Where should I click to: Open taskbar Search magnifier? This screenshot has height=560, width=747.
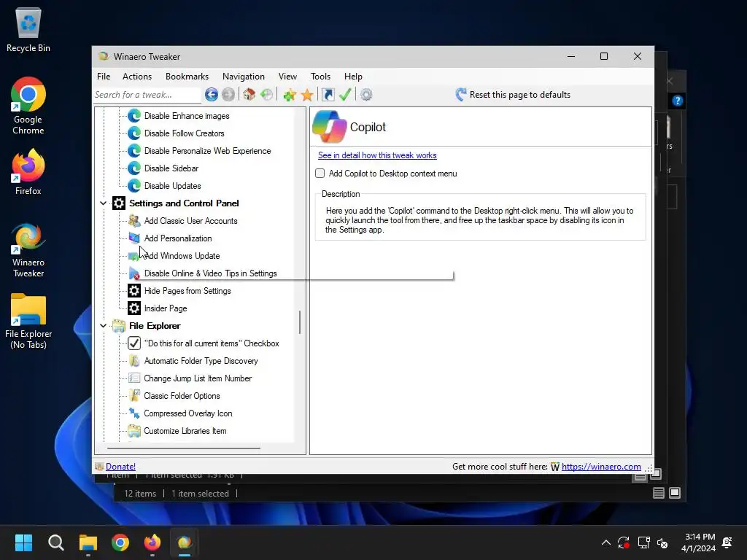(x=55, y=542)
